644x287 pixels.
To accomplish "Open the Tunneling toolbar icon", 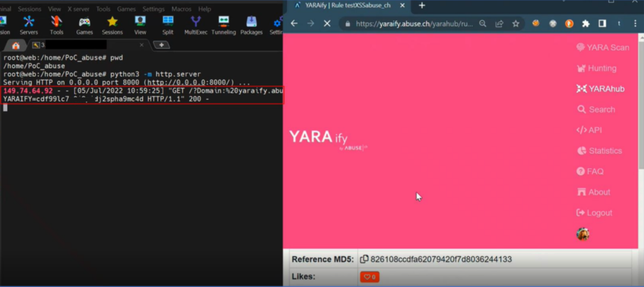I will tap(224, 26).
